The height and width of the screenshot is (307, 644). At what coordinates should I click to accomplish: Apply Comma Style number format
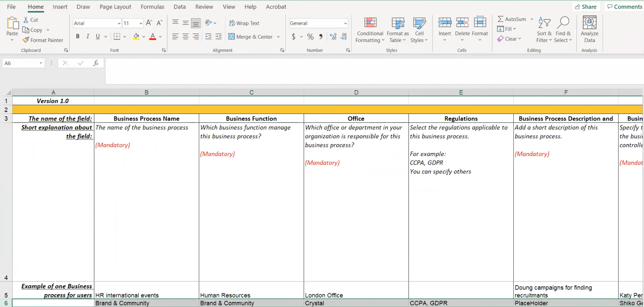321,37
